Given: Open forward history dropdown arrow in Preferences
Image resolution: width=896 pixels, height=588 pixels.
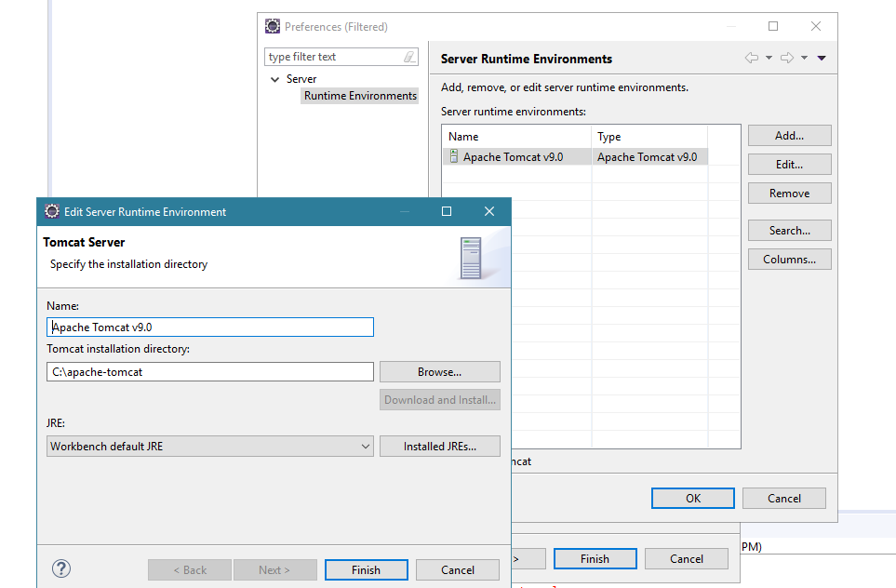Looking at the screenshot, I should click(x=804, y=58).
